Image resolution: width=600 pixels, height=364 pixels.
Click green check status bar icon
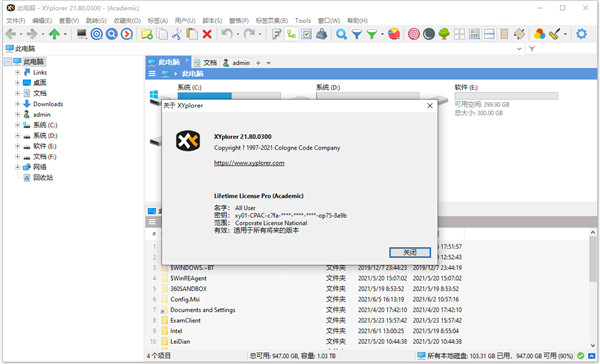click(580, 356)
